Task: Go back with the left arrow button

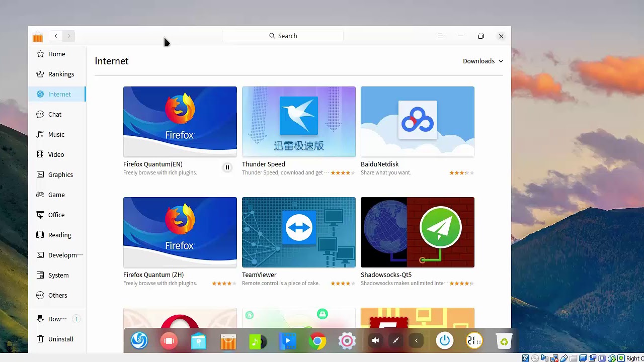Action: (x=56, y=36)
